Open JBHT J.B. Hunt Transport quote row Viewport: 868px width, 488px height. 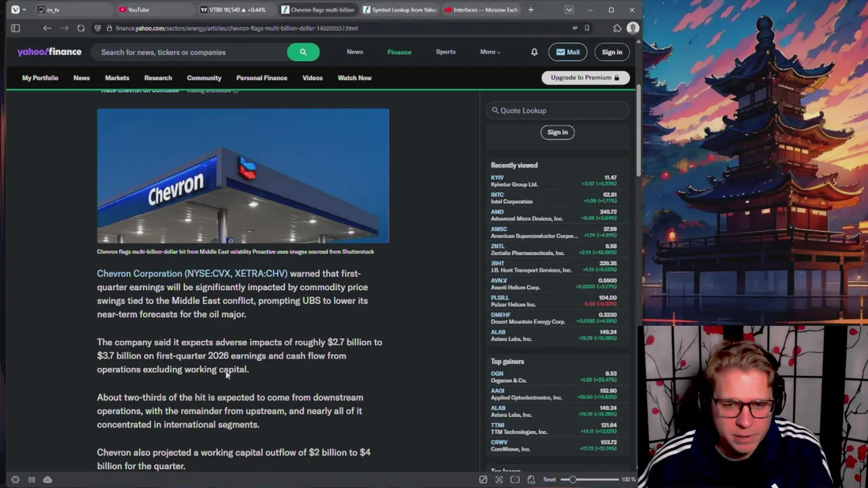point(553,267)
